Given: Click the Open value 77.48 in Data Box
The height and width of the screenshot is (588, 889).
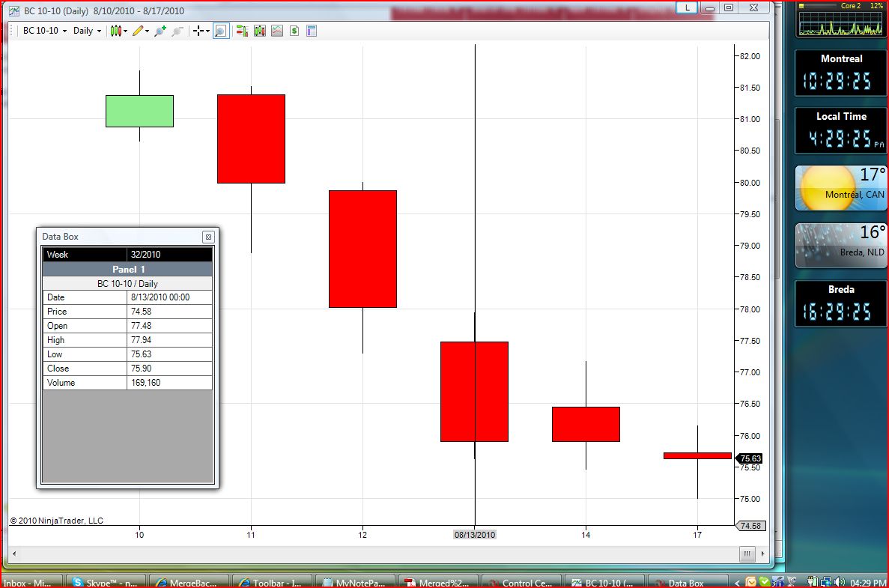Looking at the screenshot, I should (169, 326).
